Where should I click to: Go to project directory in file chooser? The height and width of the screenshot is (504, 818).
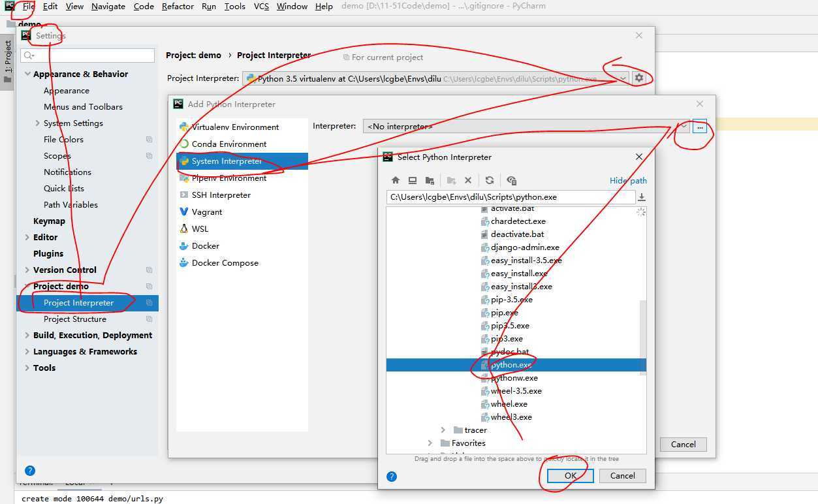pos(430,180)
